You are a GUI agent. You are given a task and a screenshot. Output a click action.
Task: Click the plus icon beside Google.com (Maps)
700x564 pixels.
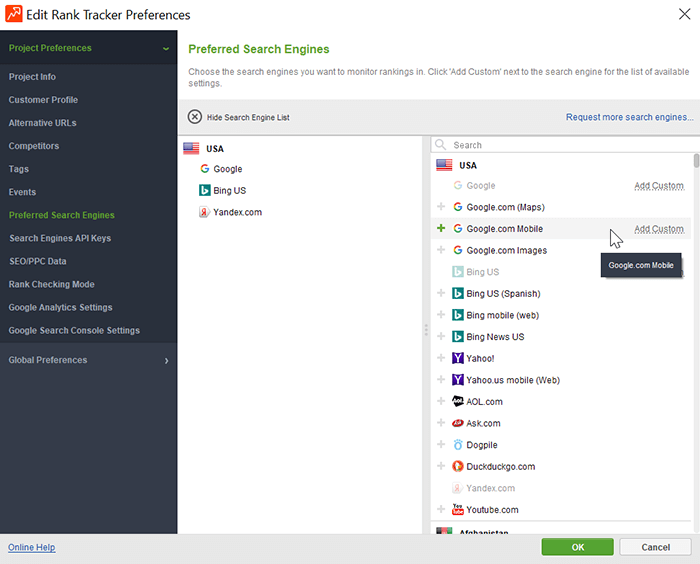(441, 207)
